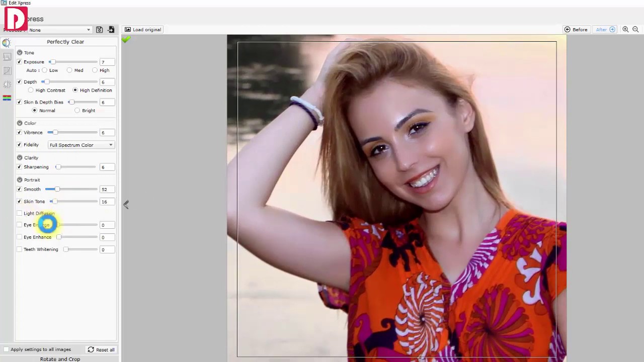Click the Smooth slider handle
This screenshot has height=362, width=644.
click(x=57, y=190)
